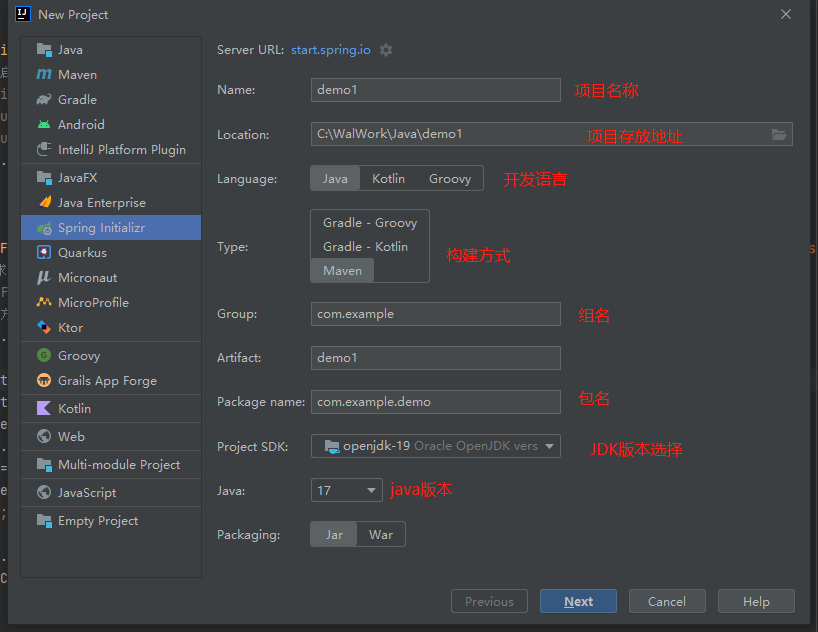Open the Project SDK dropdown
This screenshot has height=632, width=818.
[x=436, y=446]
